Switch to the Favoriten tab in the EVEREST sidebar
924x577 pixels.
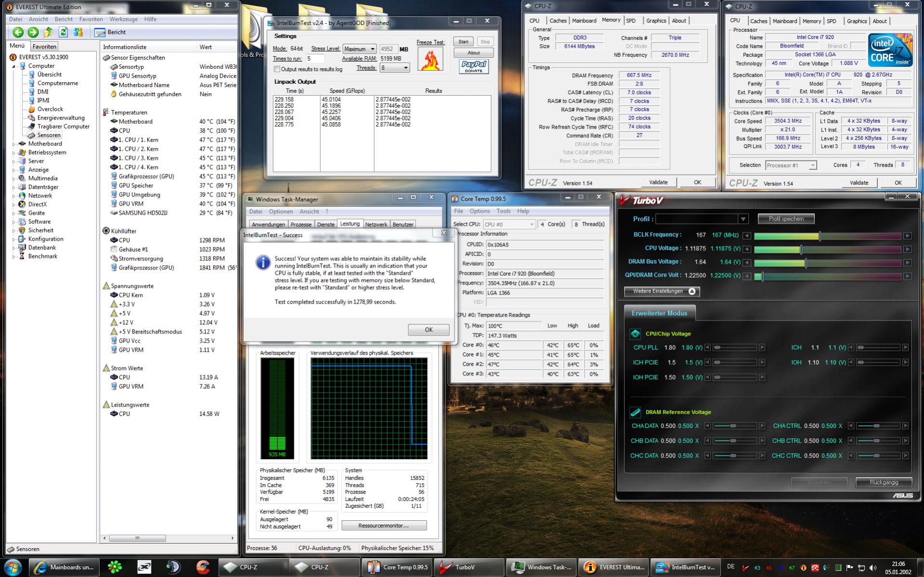tap(44, 47)
